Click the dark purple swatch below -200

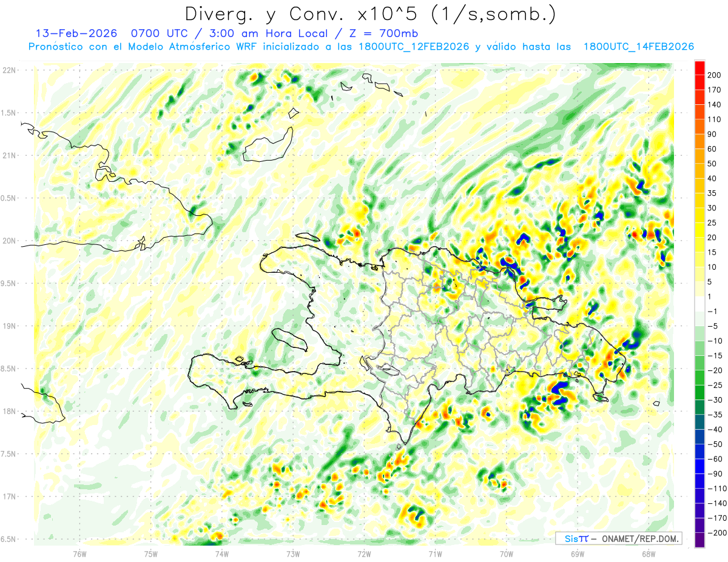(x=699, y=541)
